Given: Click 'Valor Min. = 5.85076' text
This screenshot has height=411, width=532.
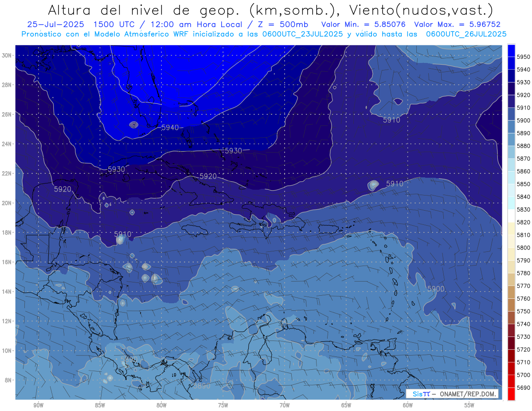Looking at the screenshot, I should click(x=364, y=24).
